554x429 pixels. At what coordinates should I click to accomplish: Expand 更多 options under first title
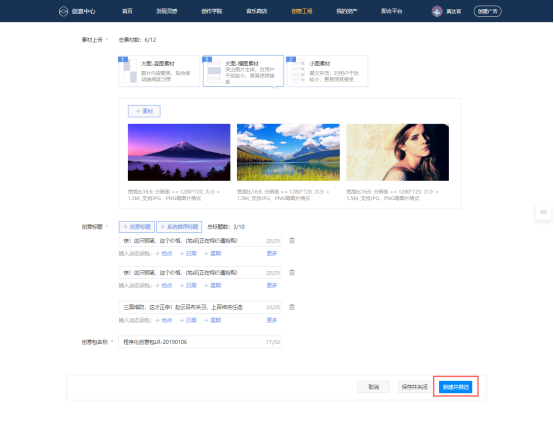pyautogui.click(x=272, y=253)
